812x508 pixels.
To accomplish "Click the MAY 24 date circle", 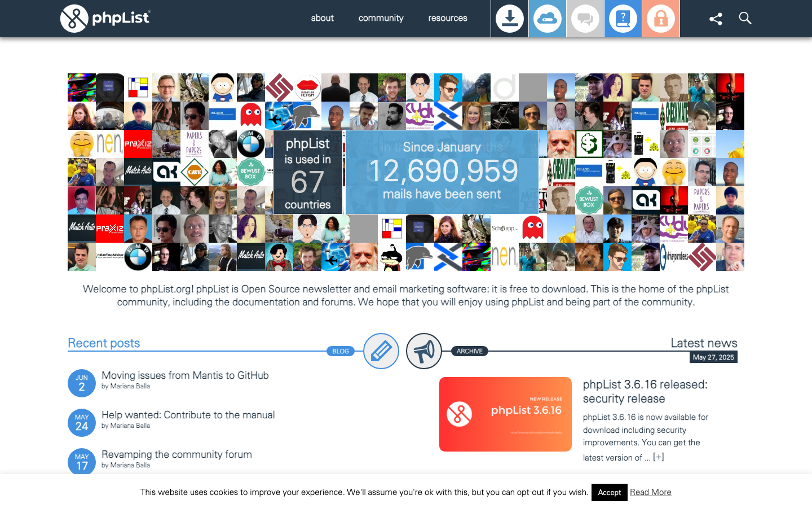I will click(82, 423).
